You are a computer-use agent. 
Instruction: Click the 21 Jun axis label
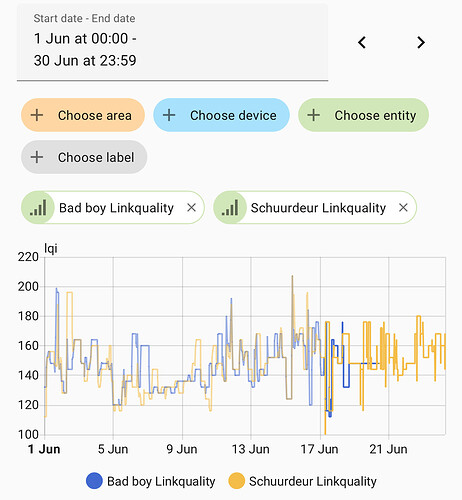(388, 449)
